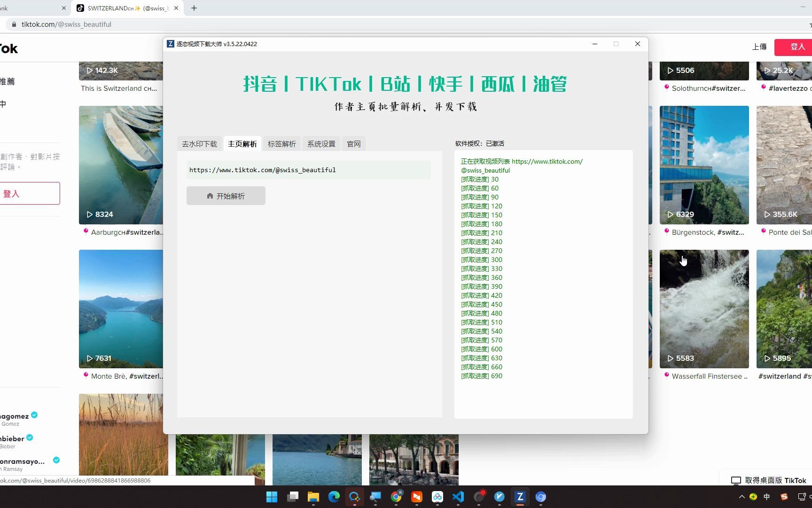Select the SWITZERLAND TikTok browser tab
812x508 pixels.
[127, 8]
